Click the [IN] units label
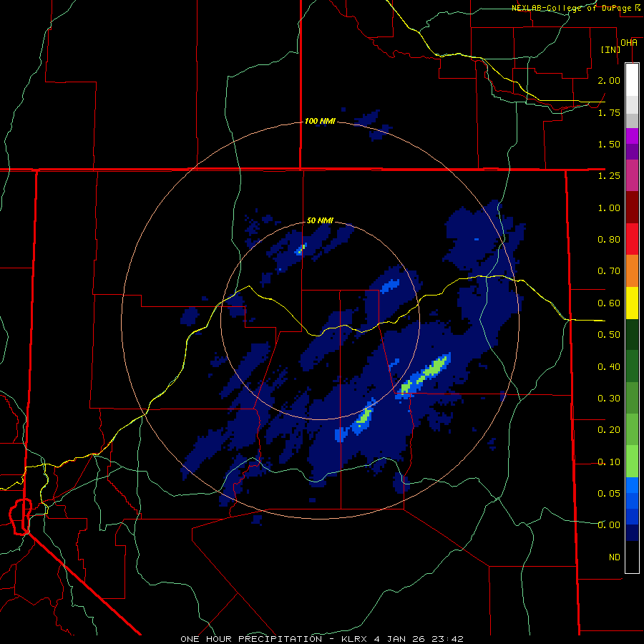Screen dimensions: 644x644 pos(610,49)
